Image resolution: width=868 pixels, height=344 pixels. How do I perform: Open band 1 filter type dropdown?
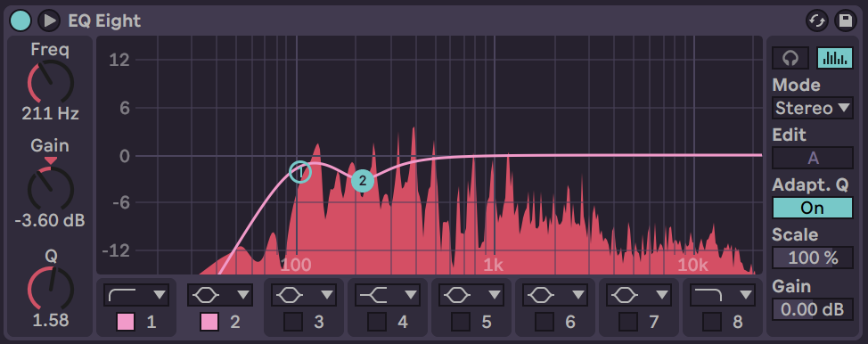(x=136, y=295)
